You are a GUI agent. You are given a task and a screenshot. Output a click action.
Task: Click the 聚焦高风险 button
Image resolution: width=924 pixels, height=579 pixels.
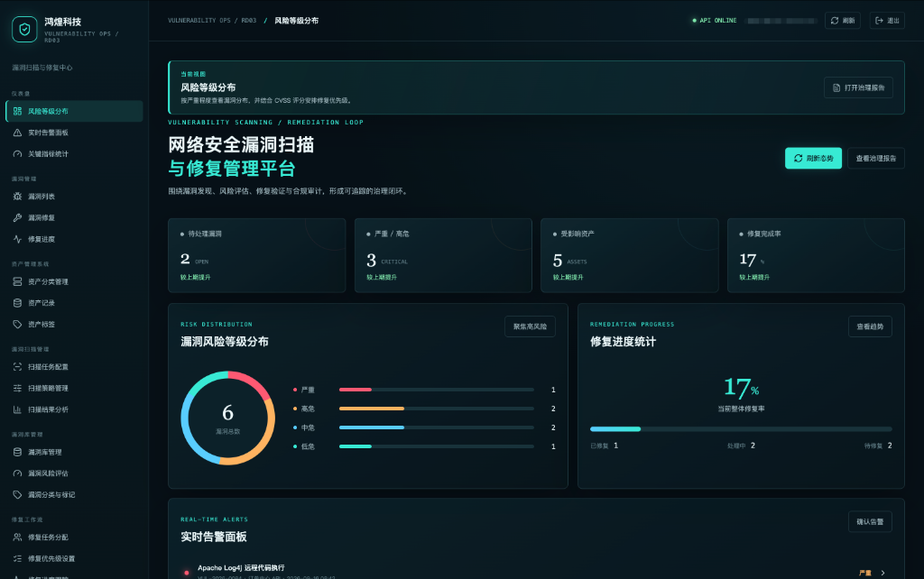pos(530,326)
